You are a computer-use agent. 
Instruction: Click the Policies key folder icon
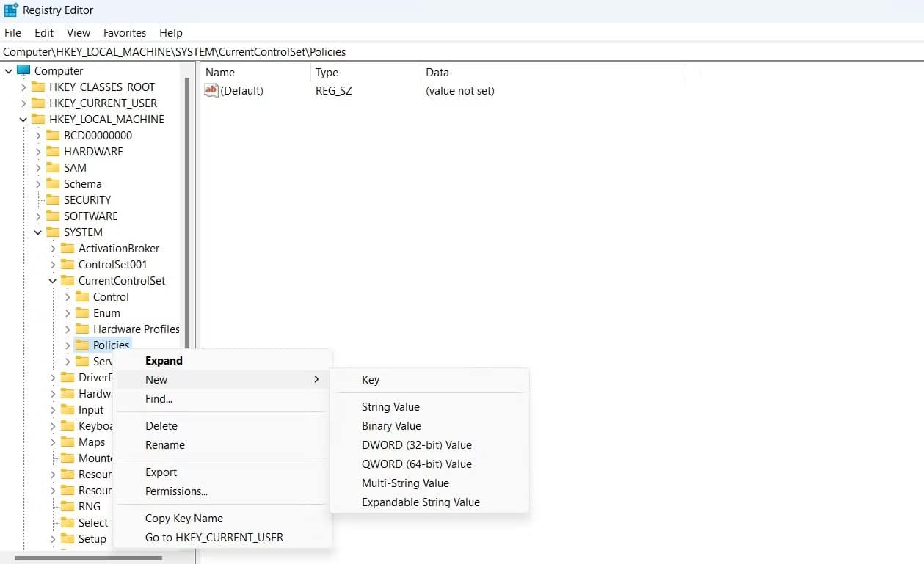click(83, 345)
